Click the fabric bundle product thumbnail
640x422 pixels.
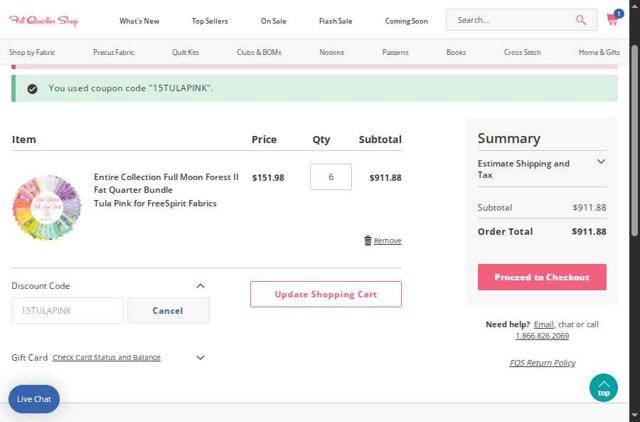47,207
